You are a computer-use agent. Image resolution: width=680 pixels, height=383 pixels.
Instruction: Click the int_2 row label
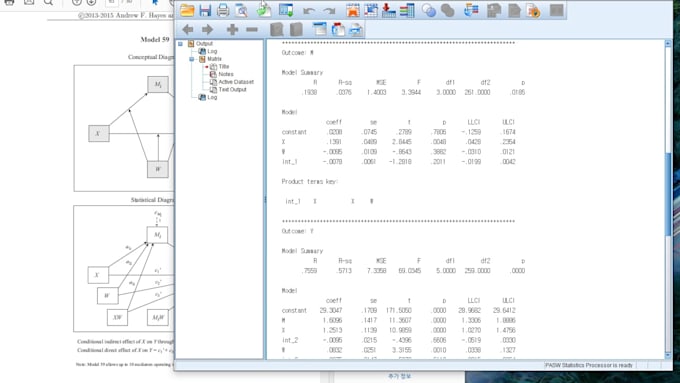click(x=290, y=340)
